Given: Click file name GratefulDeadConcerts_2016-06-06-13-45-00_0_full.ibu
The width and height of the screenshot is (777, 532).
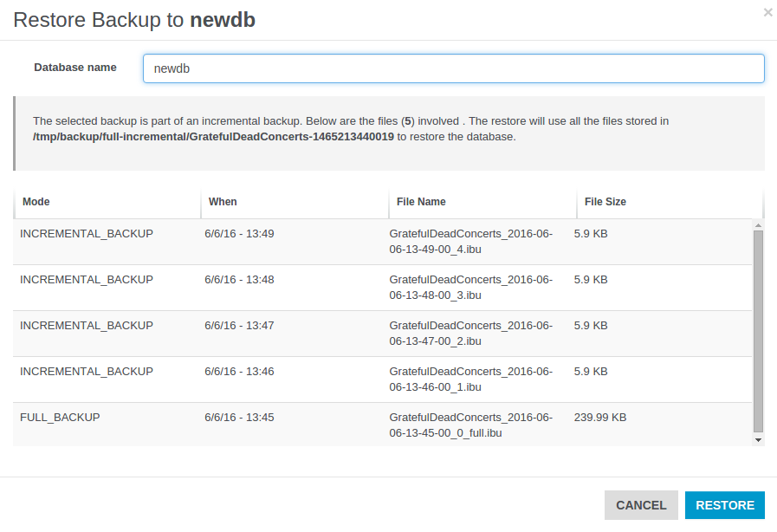Looking at the screenshot, I should 470,425.
